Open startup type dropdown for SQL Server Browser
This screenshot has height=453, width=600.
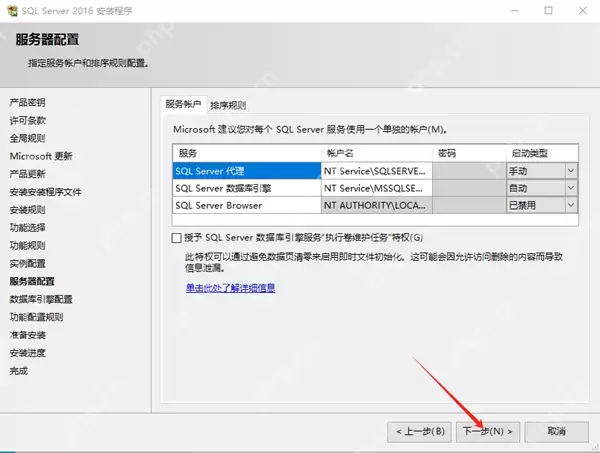[x=571, y=205]
